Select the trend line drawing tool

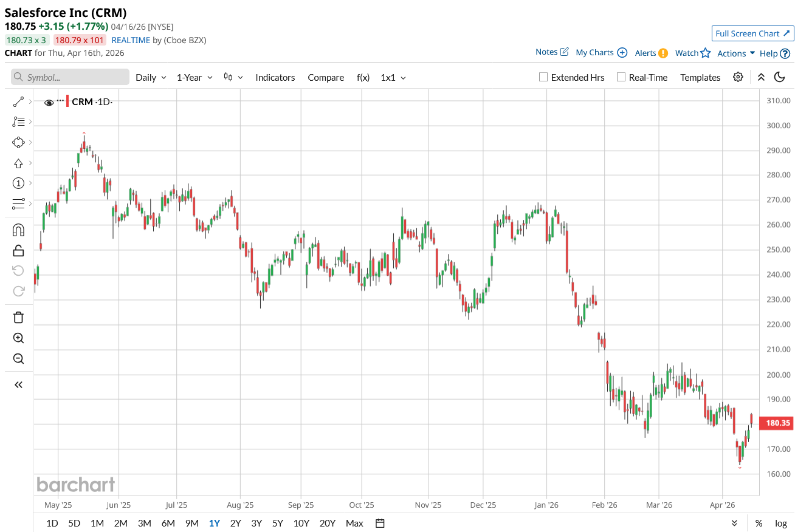18,102
